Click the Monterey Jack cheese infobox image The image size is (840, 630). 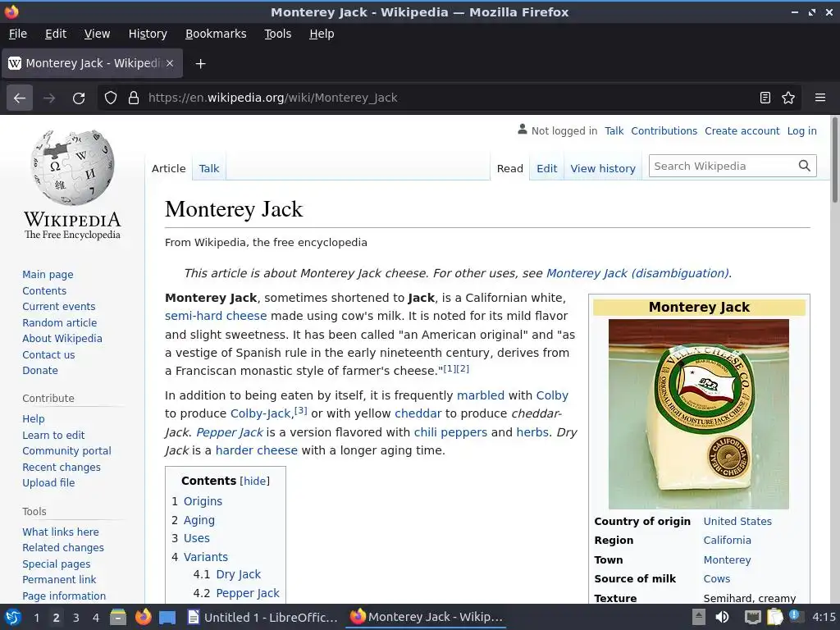(699, 414)
